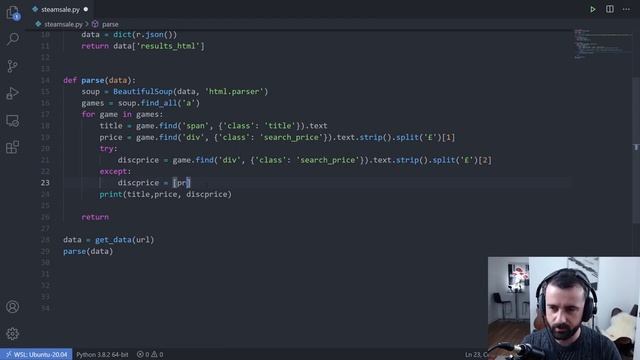Screen dimensions: 640x360
Task: Open the Extensions view
Action: [13, 147]
